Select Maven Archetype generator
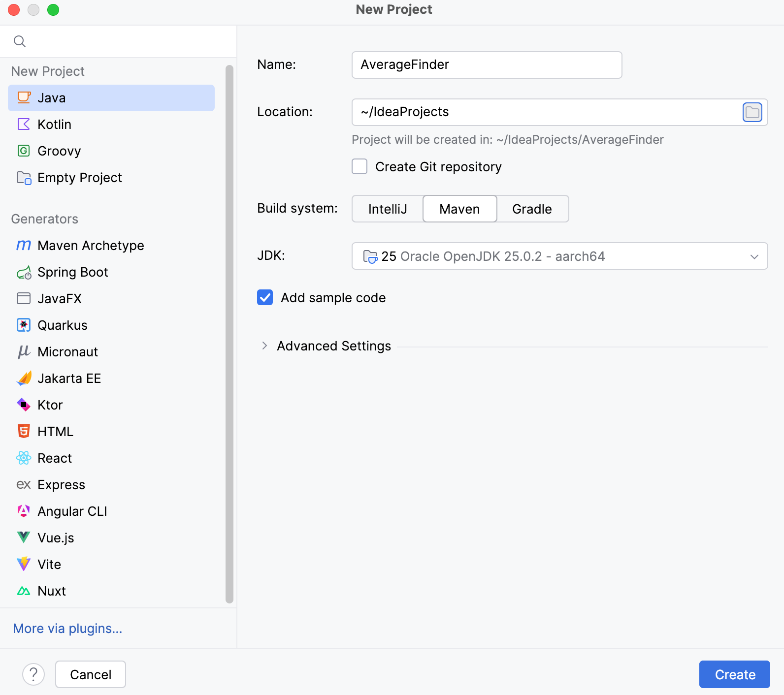 pos(91,246)
